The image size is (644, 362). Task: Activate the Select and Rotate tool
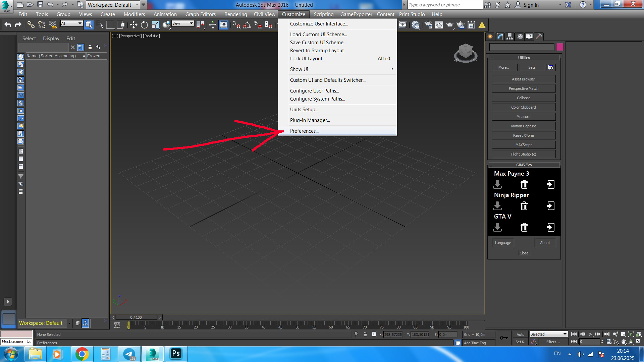coord(144,25)
